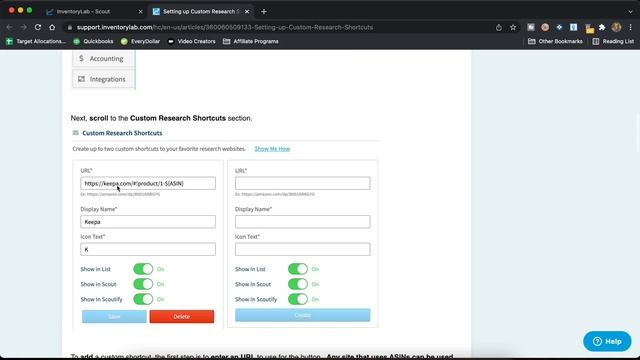This screenshot has height=360, width=640.
Task: Click the Show Me How link
Action: [x=272, y=149]
